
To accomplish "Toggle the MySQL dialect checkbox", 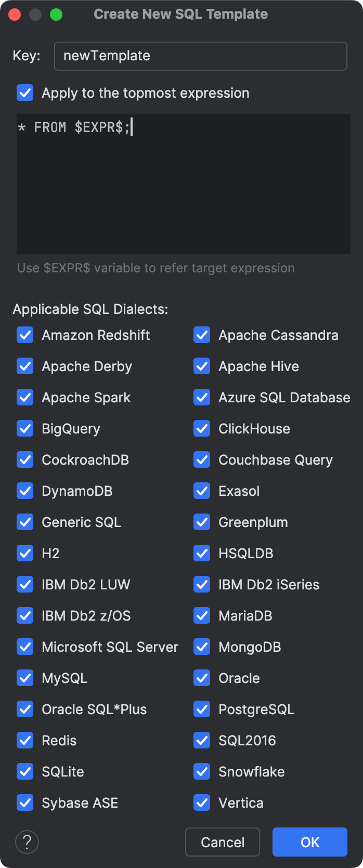I will (24, 678).
